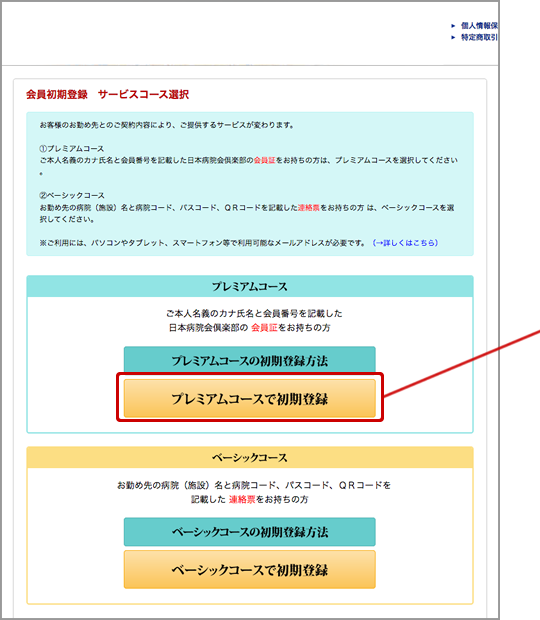
Task: Select the プレミアムコース panel header
Action: coord(249,286)
